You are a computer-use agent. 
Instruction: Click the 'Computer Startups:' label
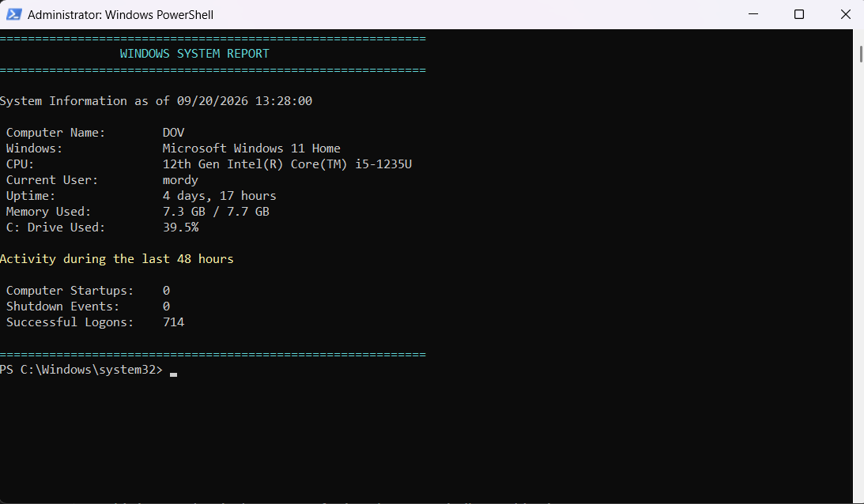point(70,290)
